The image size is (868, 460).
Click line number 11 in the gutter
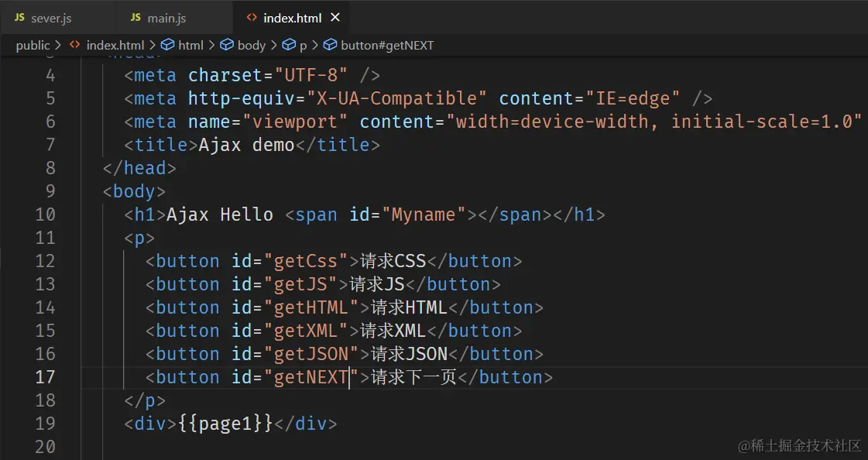pyautogui.click(x=46, y=238)
